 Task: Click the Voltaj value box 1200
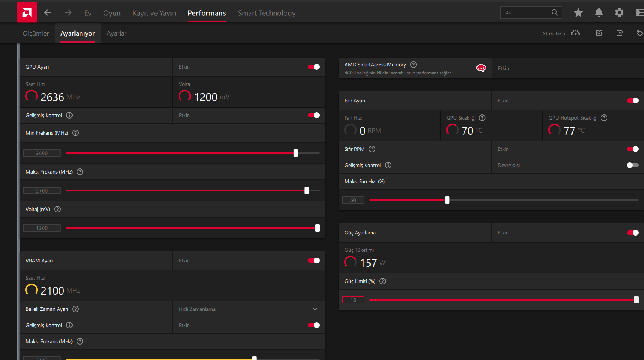click(42, 228)
